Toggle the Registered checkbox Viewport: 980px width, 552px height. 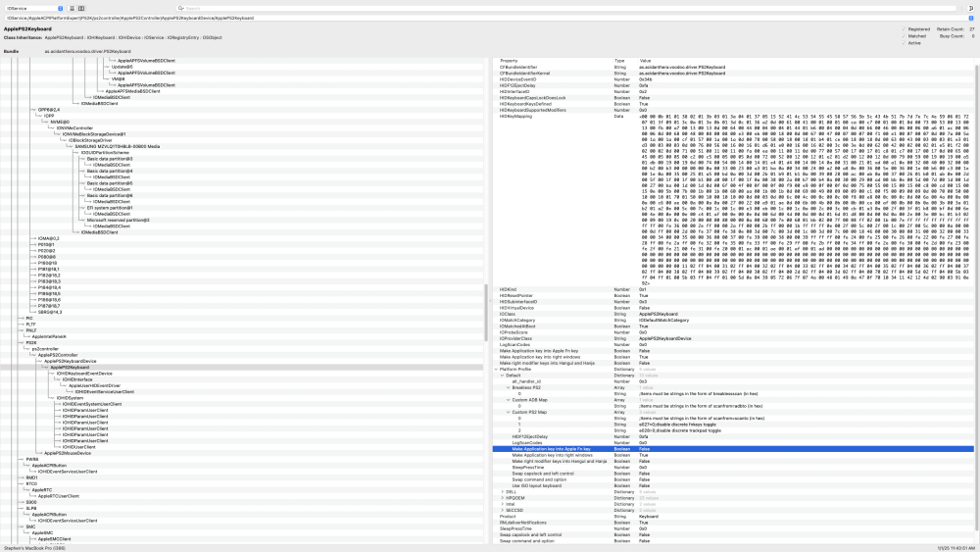(904, 29)
